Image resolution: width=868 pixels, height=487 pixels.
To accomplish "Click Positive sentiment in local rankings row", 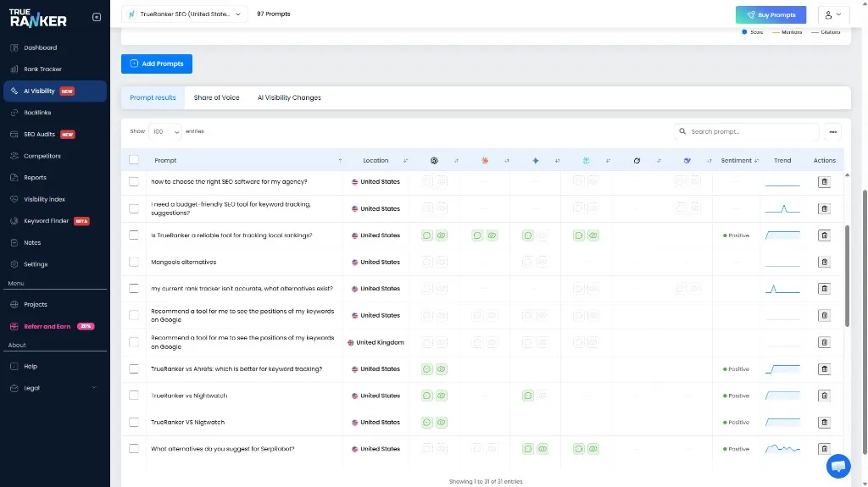I will pos(737,235).
